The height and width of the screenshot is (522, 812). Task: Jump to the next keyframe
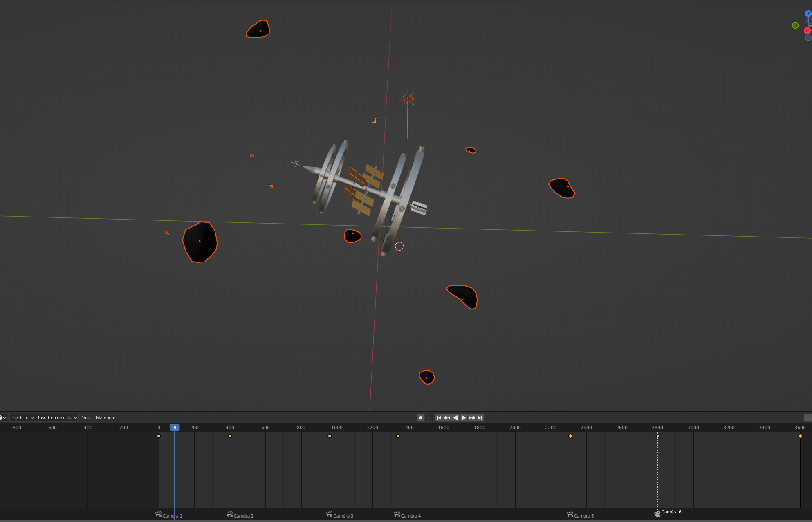[x=471, y=417]
